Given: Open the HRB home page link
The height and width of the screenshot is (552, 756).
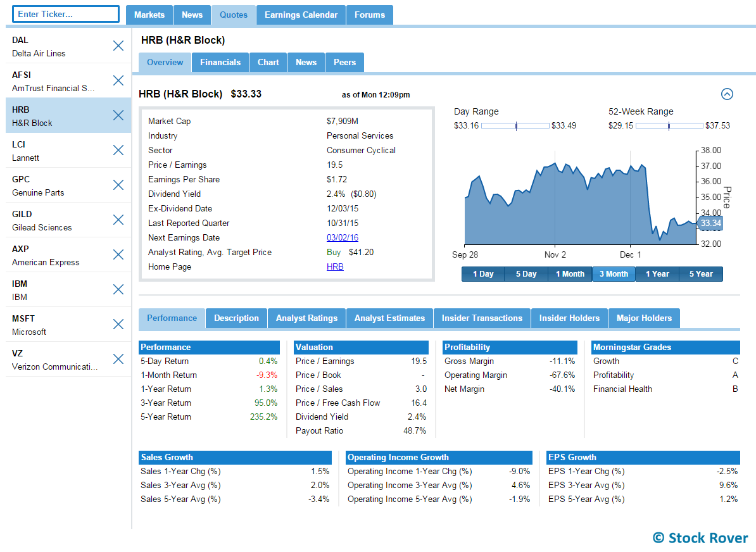Looking at the screenshot, I should coord(335,267).
